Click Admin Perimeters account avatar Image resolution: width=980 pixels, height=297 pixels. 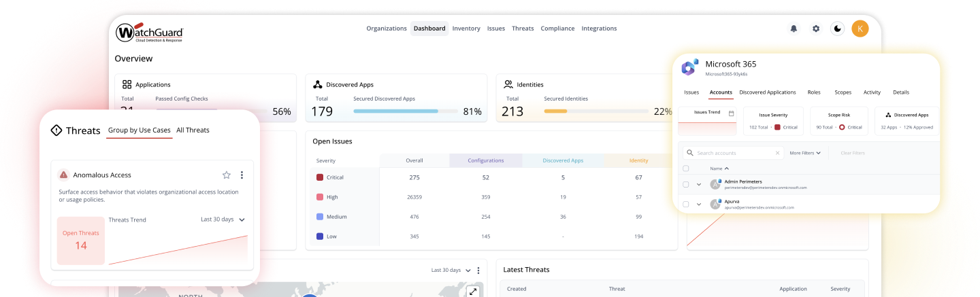pos(715,184)
